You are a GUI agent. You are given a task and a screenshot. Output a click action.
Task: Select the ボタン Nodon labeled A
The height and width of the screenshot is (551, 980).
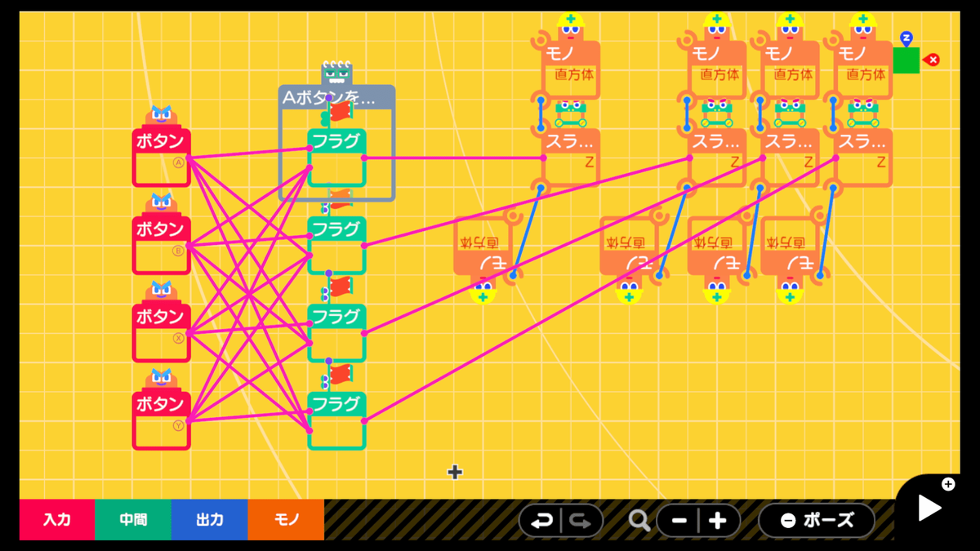161,158
